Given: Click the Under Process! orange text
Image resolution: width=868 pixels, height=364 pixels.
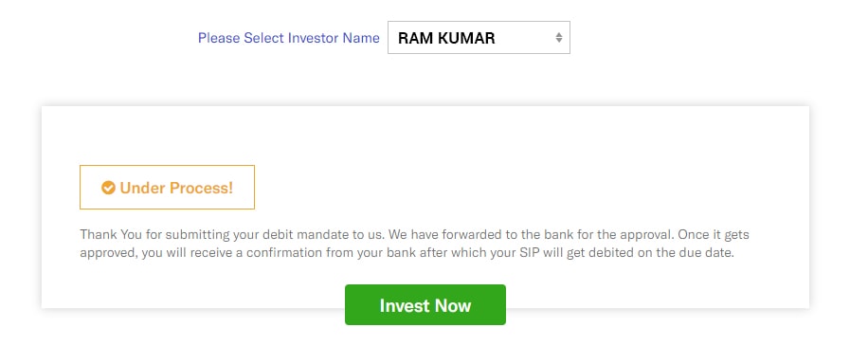Looking at the screenshot, I should coord(176,188).
